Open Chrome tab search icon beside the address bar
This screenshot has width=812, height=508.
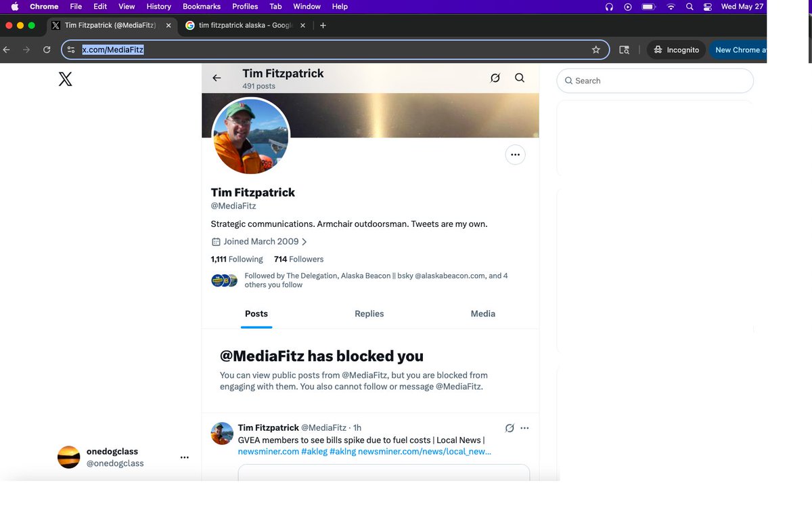(x=625, y=49)
